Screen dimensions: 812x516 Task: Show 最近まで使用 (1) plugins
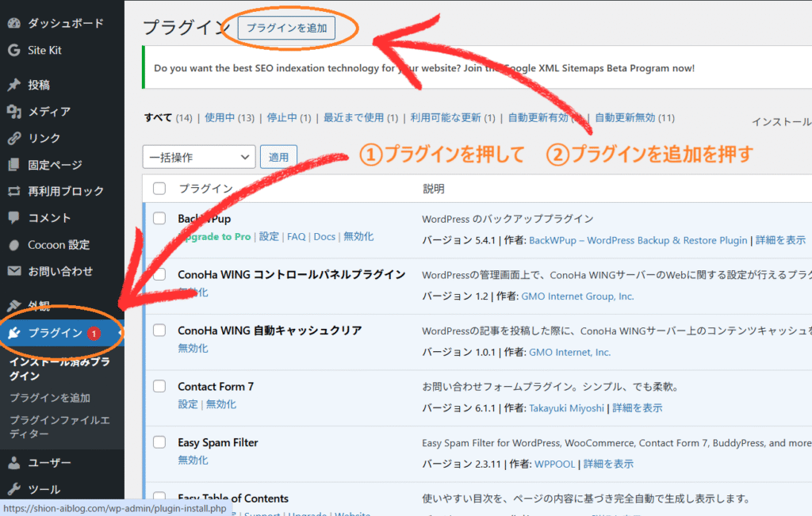coord(361,118)
